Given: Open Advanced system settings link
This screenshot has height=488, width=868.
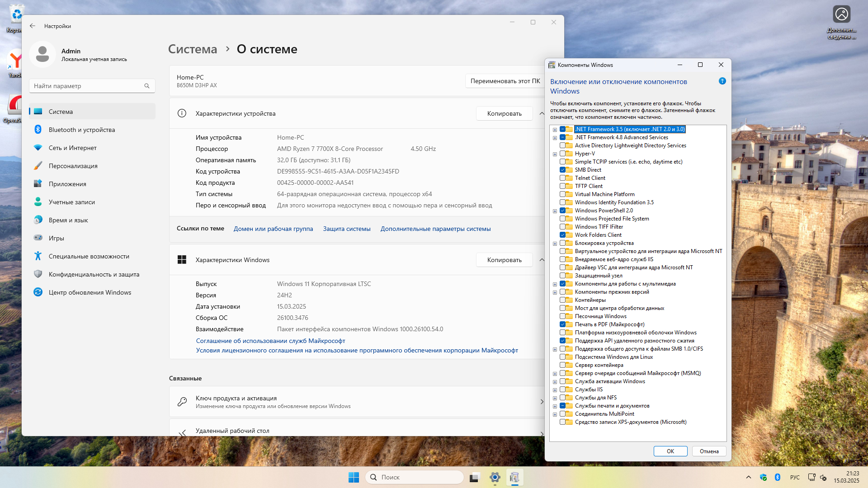Looking at the screenshot, I should (x=435, y=229).
